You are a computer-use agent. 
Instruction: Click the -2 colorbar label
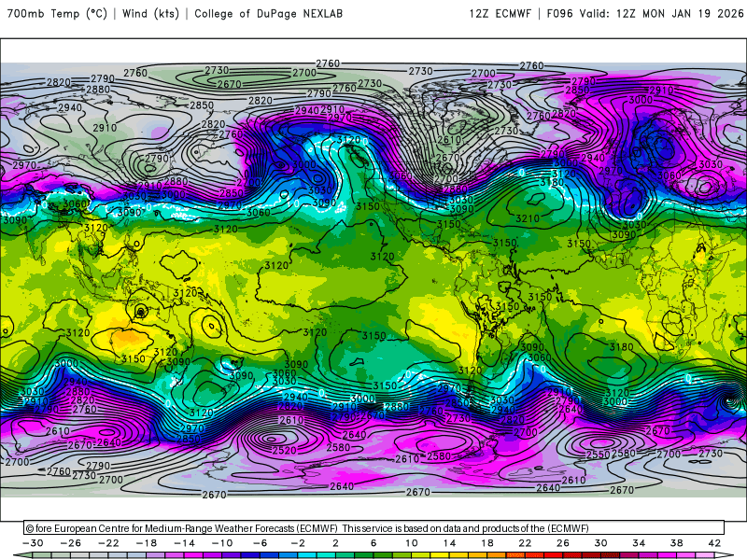click(298, 543)
